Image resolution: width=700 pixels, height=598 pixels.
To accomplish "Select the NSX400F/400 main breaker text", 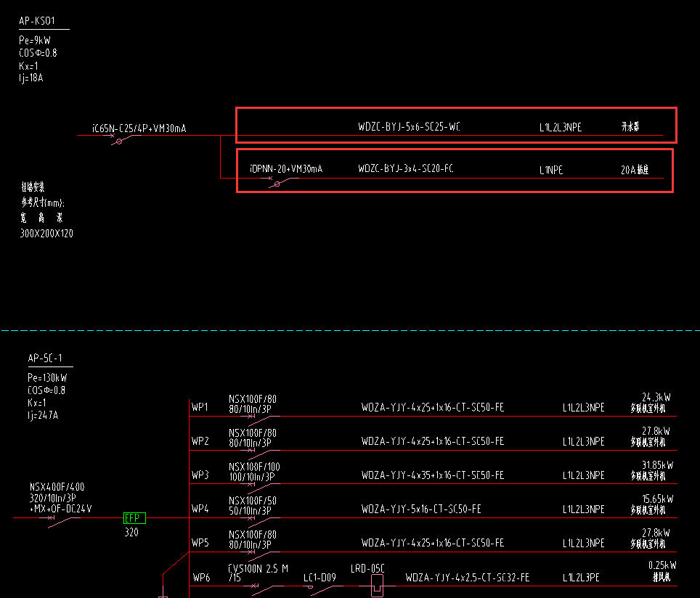I will (57, 487).
